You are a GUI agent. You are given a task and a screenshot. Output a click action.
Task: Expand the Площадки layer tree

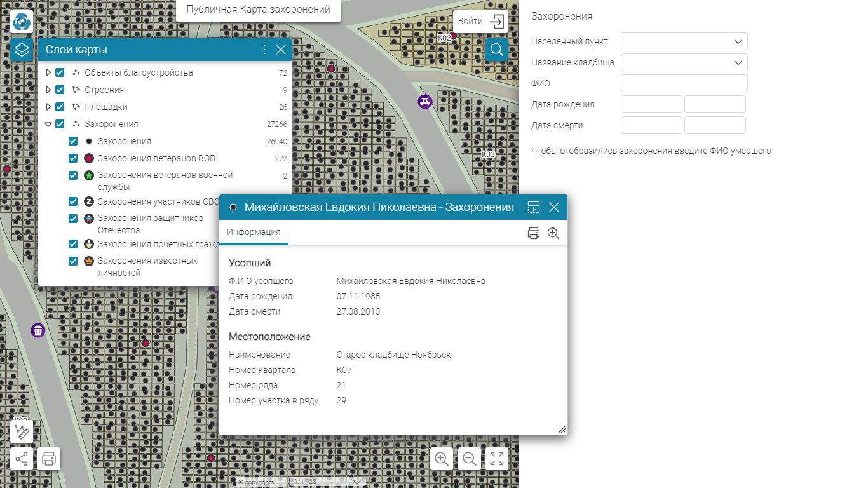(48, 107)
